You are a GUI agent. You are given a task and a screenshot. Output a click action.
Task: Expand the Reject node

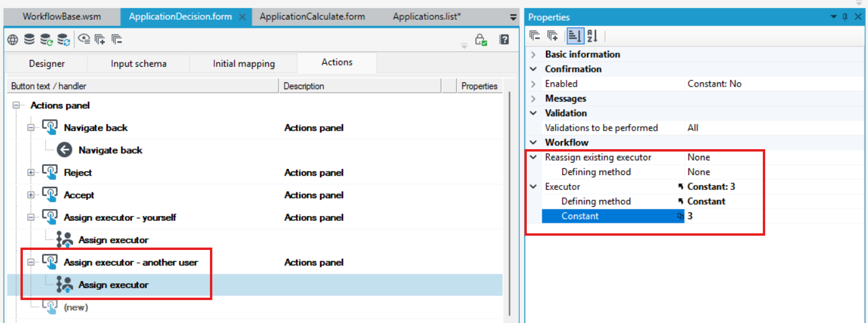pyautogui.click(x=31, y=173)
